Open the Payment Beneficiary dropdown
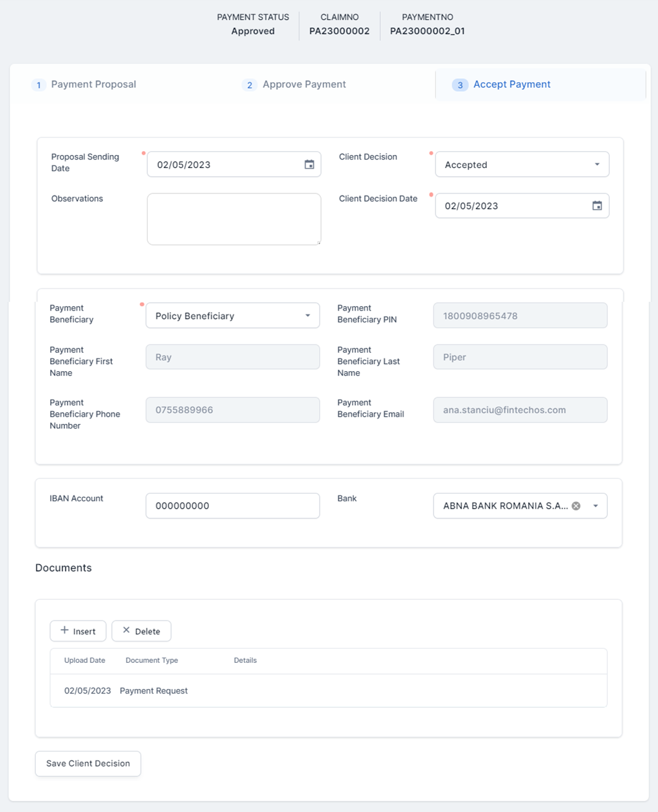The image size is (658, 812). point(307,316)
